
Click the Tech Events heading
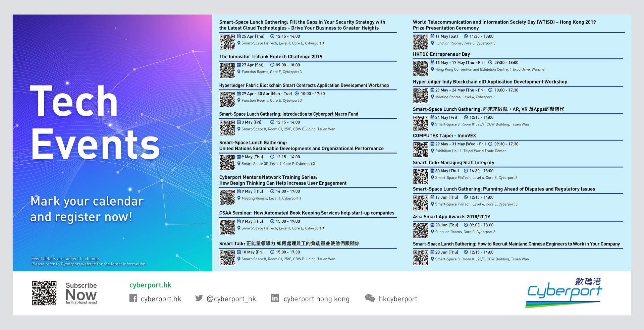[95, 122]
